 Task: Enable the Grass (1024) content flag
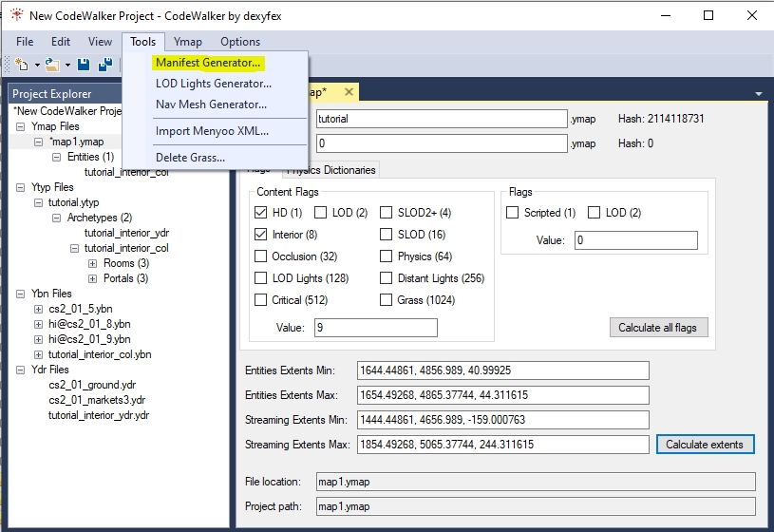point(387,300)
